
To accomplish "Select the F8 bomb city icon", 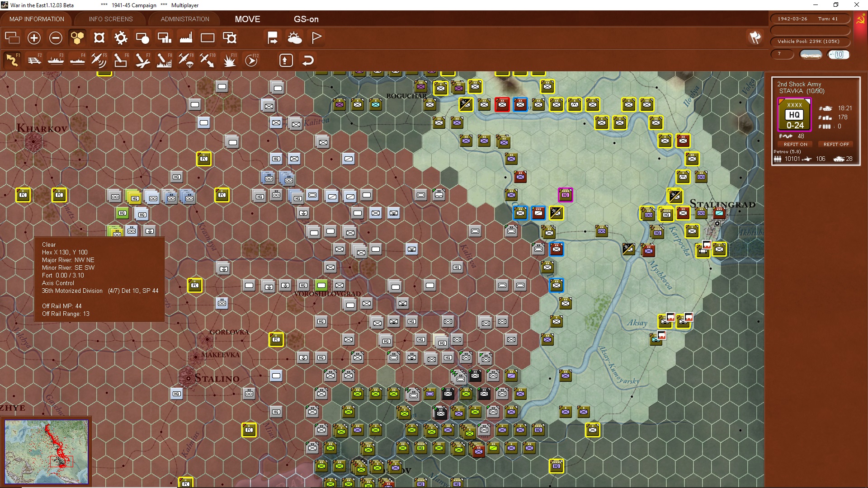I will [x=164, y=60].
